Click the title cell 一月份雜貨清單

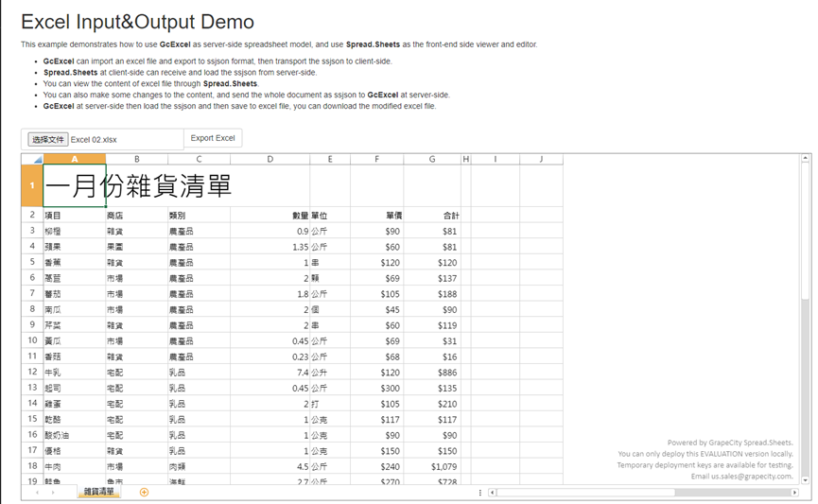coord(75,185)
